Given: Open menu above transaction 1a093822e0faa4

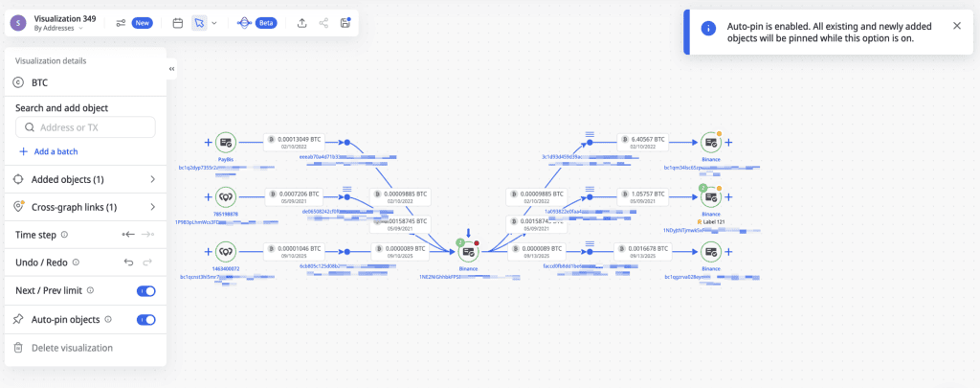Looking at the screenshot, I should (589, 189).
